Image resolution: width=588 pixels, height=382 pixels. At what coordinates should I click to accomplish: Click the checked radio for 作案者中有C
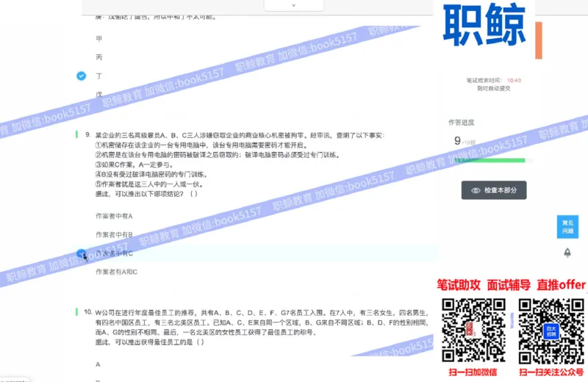coord(81,253)
